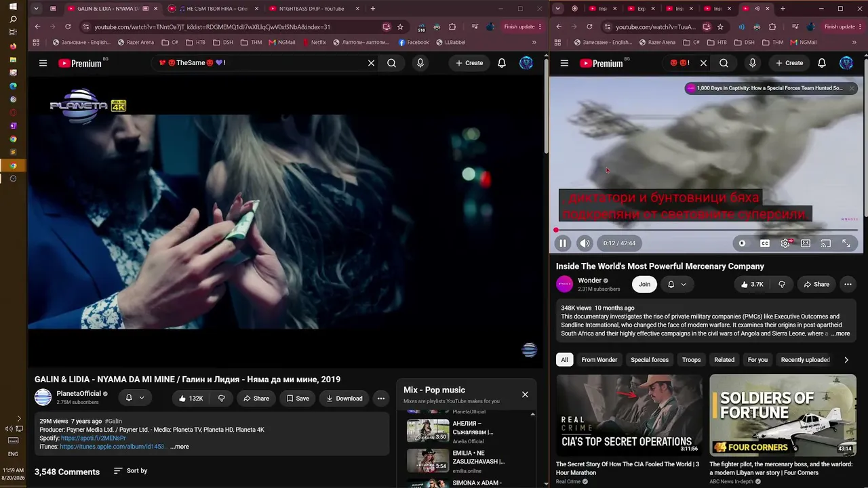Dismiss the 1,000 Days in Captivity card
The height and width of the screenshot is (488, 868).
(x=852, y=88)
